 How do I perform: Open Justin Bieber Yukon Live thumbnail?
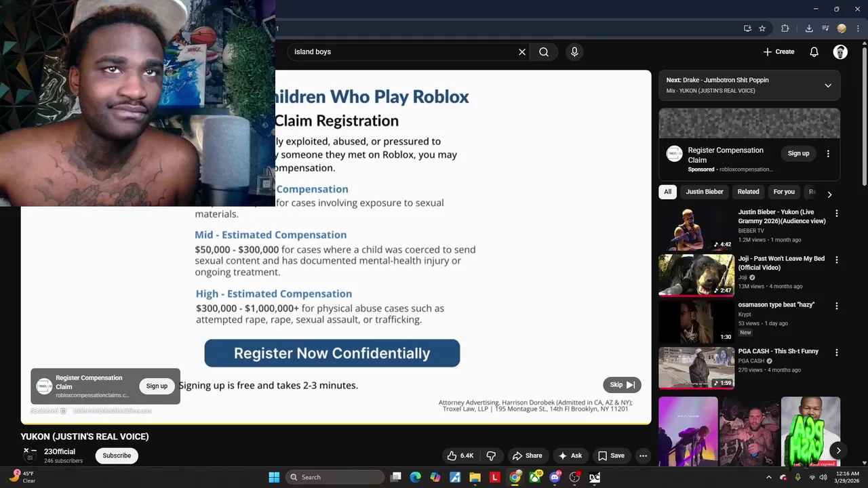696,229
